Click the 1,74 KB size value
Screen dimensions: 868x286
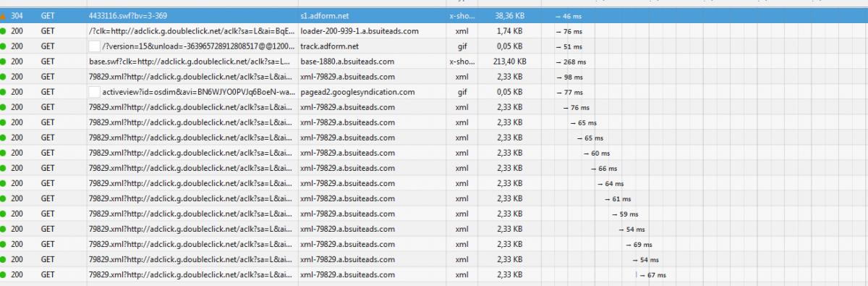pyautogui.click(x=509, y=31)
